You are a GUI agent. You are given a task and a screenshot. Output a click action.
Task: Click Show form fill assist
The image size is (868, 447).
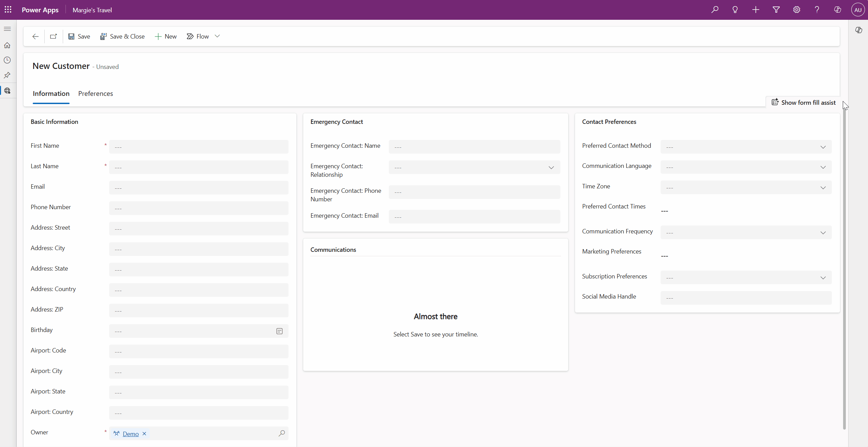pos(803,102)
